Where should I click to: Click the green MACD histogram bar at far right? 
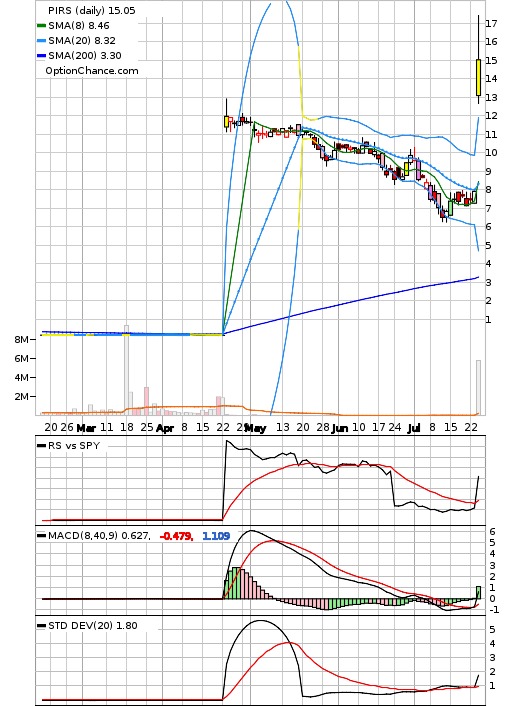click(478, 593)
